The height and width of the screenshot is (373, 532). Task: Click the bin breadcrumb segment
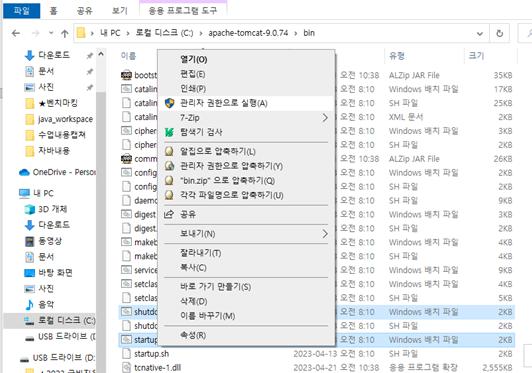[309, 33]
